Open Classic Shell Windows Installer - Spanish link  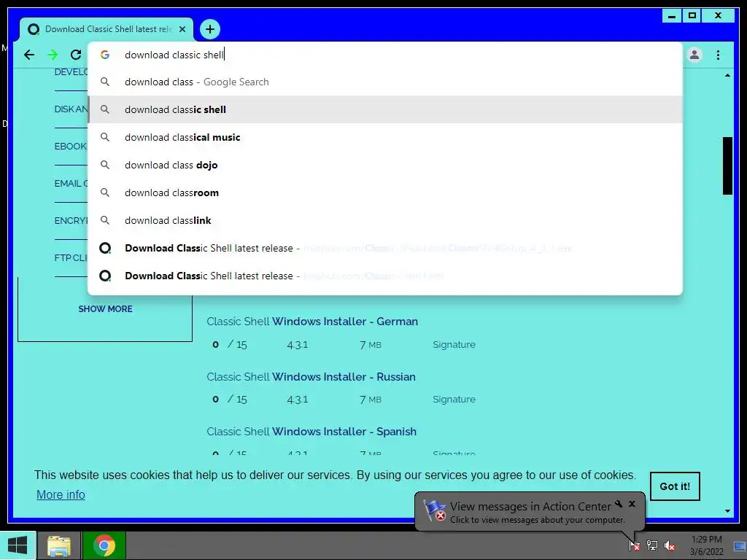tap(311, 432)
